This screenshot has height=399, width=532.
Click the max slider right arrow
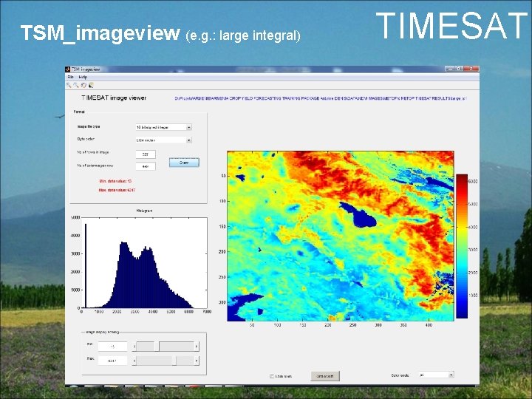(x=197, y=361)
